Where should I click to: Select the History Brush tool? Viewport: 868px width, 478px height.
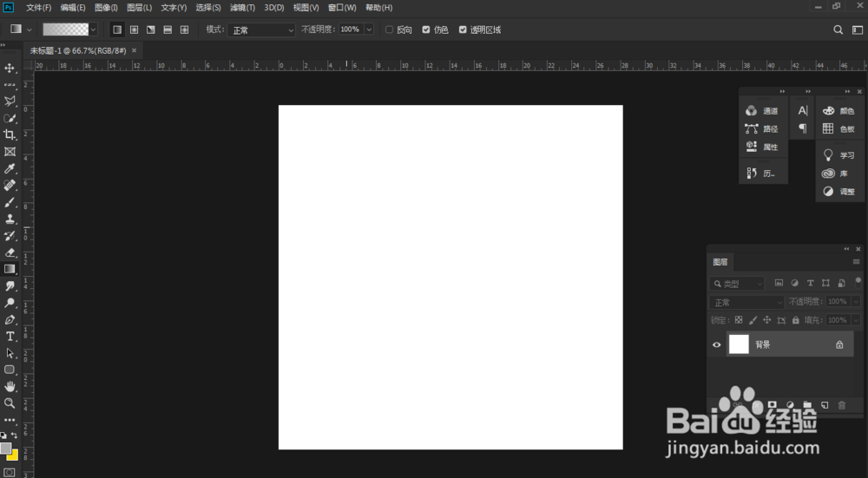click(10, 236)
